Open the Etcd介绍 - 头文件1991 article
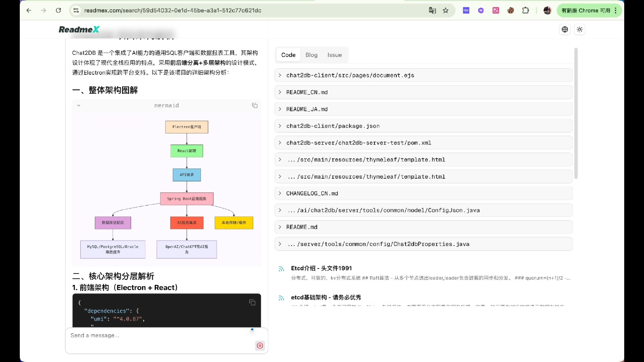This screenshot has width=644, height=362. pyautogui.click(x=321, y=268)
